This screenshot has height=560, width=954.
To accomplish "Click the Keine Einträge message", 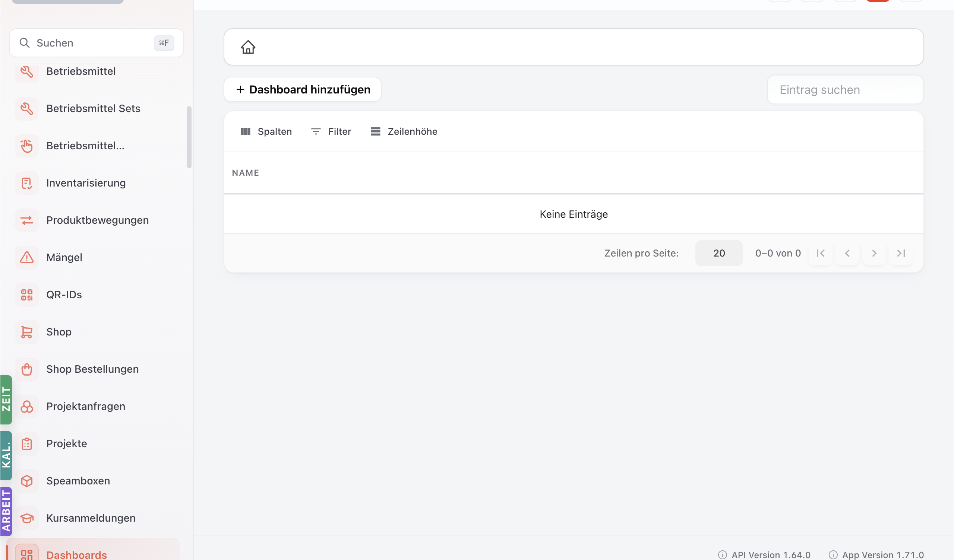I will (x=574, y=214).
